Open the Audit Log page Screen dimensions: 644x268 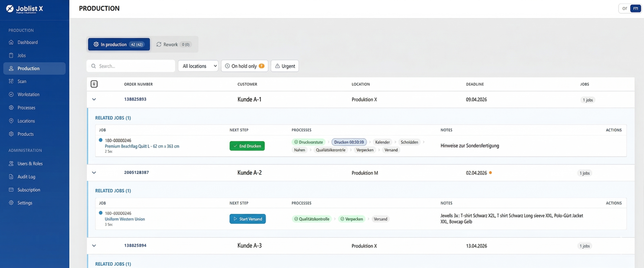(26, 177)
